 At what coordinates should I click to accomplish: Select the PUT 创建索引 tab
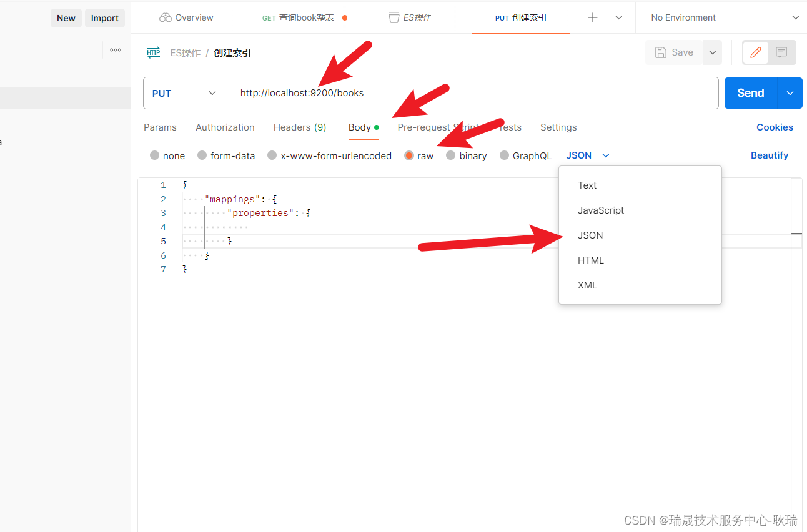coord(520,17)
